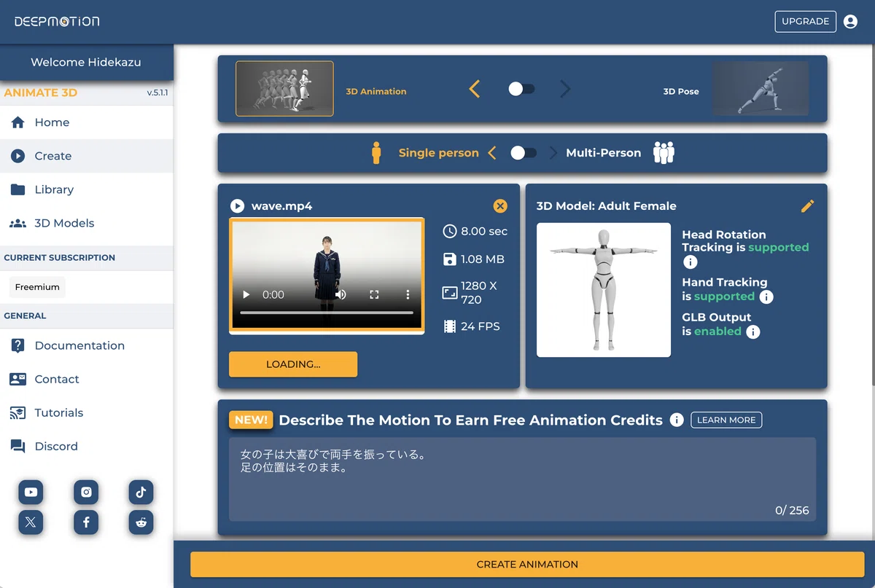Click the motion description text field
The width and height of the screenshot is (875, 588).
[522, 479]
